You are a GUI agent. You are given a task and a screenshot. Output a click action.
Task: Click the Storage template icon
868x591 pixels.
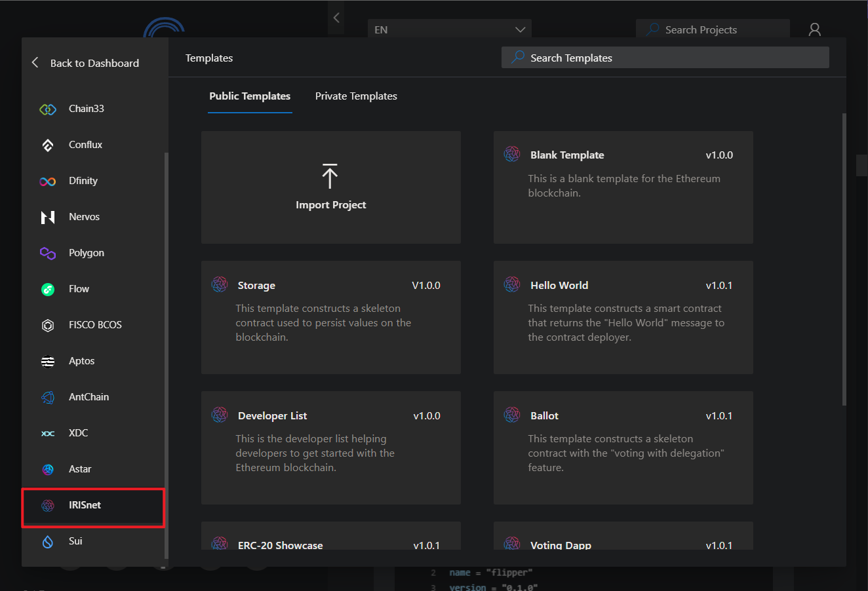tap(220, 284)
